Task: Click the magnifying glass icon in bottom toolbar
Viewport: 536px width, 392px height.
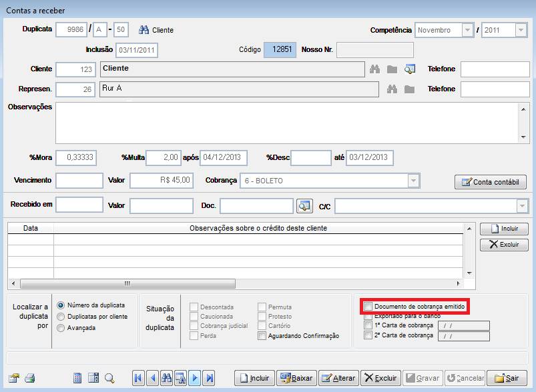Action: (109, 378)
